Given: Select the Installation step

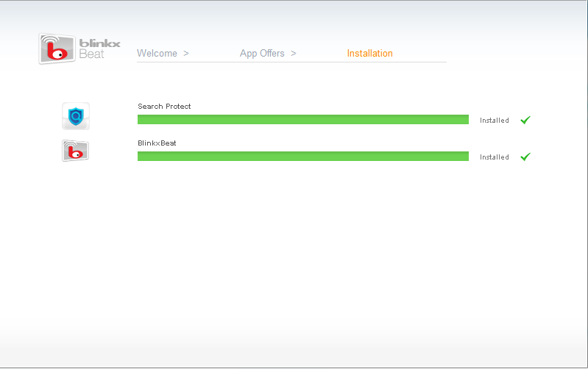Looking at the screenshot, I should click(x=369, y=53).
